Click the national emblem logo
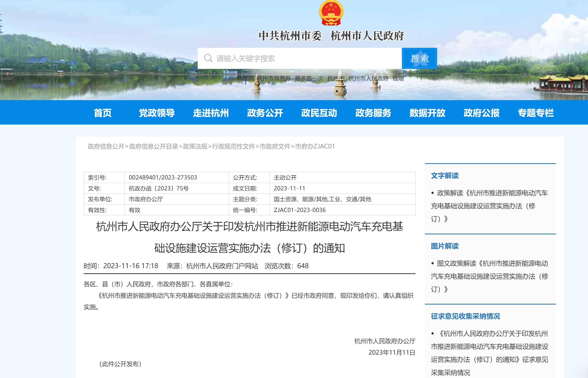Image resolution: width=588 pixels, height=378 pixels. (x=331, y=14)
